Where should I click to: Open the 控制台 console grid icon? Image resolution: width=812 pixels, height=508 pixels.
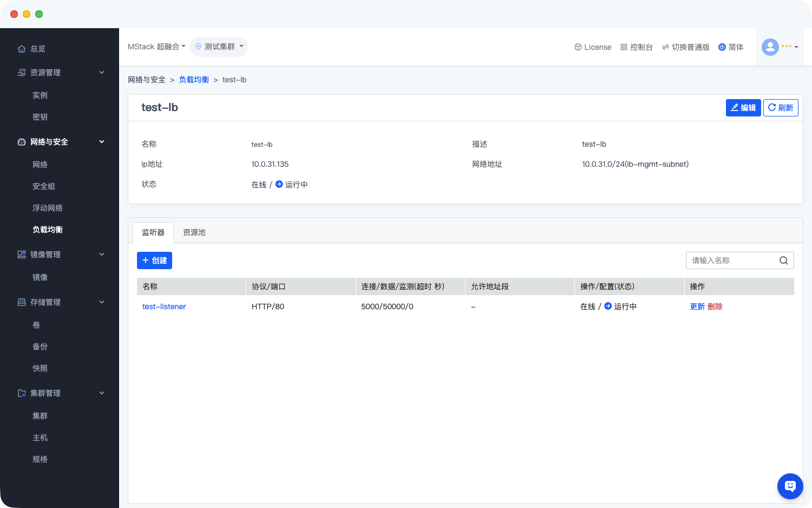coord(624,47)
